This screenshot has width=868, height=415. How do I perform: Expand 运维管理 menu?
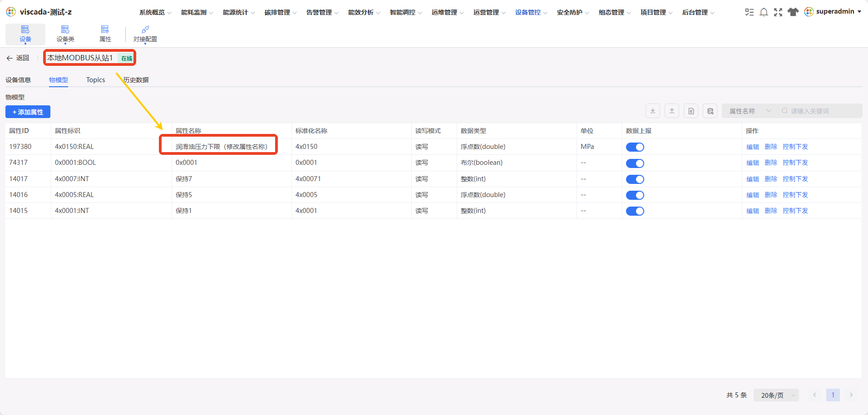(448, 12)
